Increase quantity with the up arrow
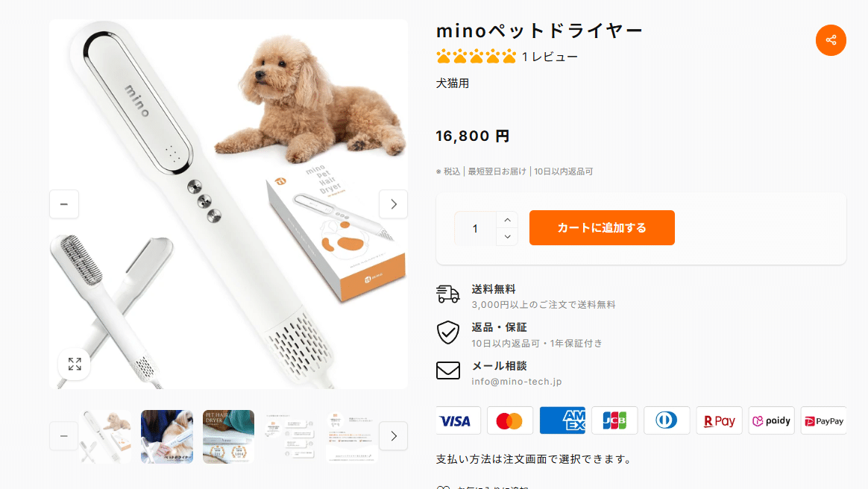The height and width of the screenshot is (489, 868). pos(507,220)
